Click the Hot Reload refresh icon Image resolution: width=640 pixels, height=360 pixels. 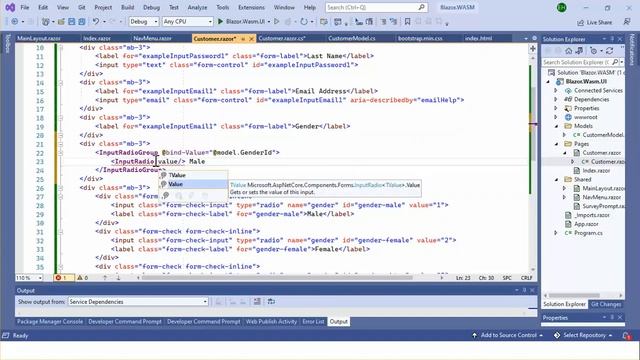pos(303,22)
